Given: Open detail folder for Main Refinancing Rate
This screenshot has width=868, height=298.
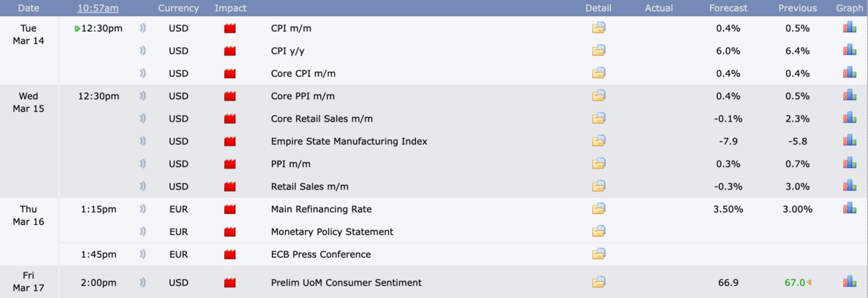Looking at the screenshot, I should 598,209.
